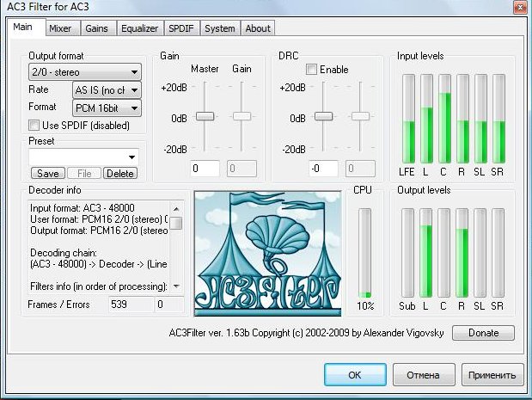This screenshot has height=400, width=532.
Task: Click the AC3Filter logo image
Action: pyautogui.click(x=267, y=254)
